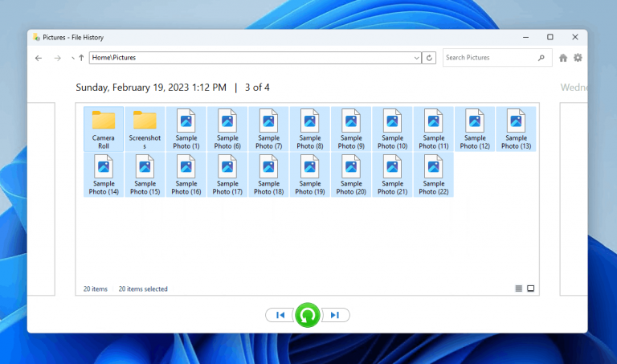This screenshot has height=364, width=617.
Task: Refresh the current folder view
Action: click(x=430, y=58)
